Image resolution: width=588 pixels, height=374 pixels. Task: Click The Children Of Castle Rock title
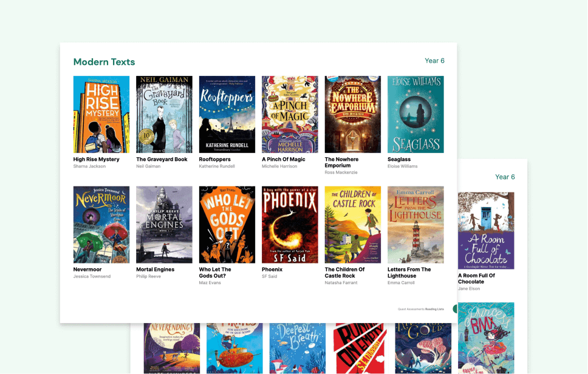click(x=344, y=273)
